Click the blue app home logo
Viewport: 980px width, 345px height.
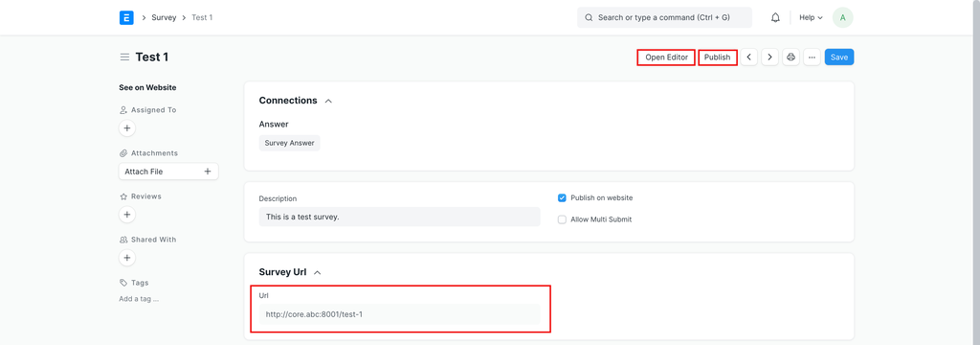(126, 17)
